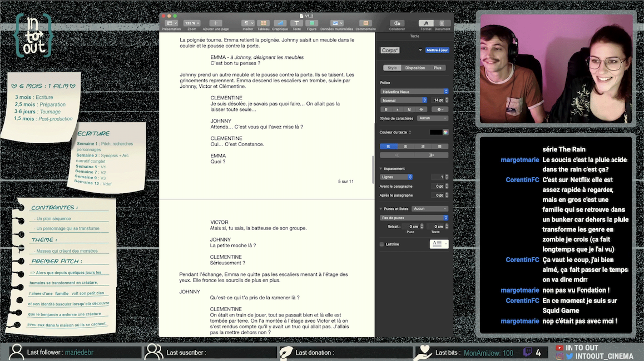Decrease the paragraph indent

[397, 155]
